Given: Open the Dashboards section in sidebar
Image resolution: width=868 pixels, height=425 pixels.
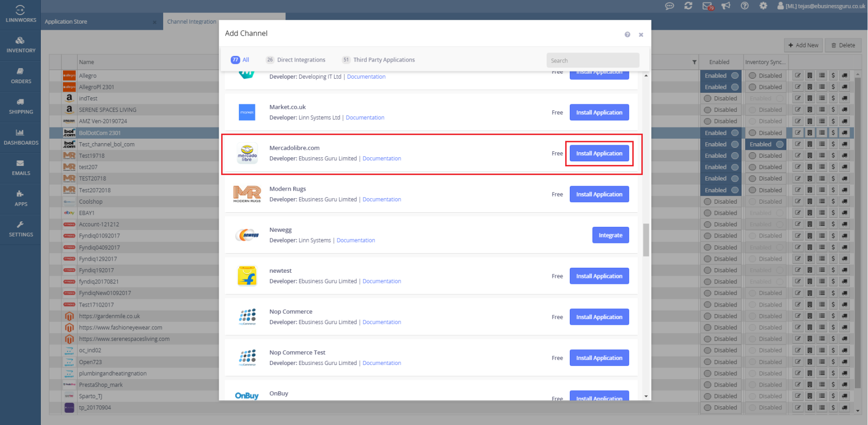Looking at the screenshot, I should [x=21, y=137].
